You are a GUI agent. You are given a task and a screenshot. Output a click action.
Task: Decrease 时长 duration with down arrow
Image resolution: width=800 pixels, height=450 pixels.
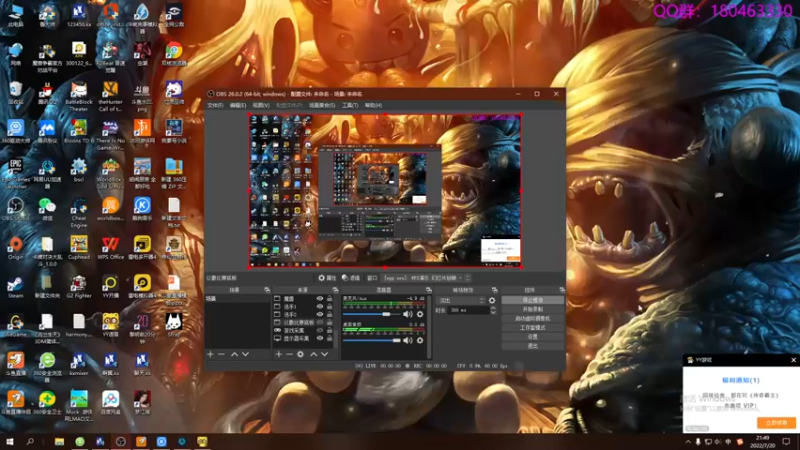[x=493, y=312]
